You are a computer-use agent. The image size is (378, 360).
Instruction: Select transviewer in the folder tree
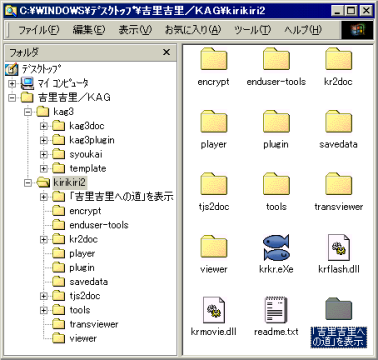[x=94, y=324]
